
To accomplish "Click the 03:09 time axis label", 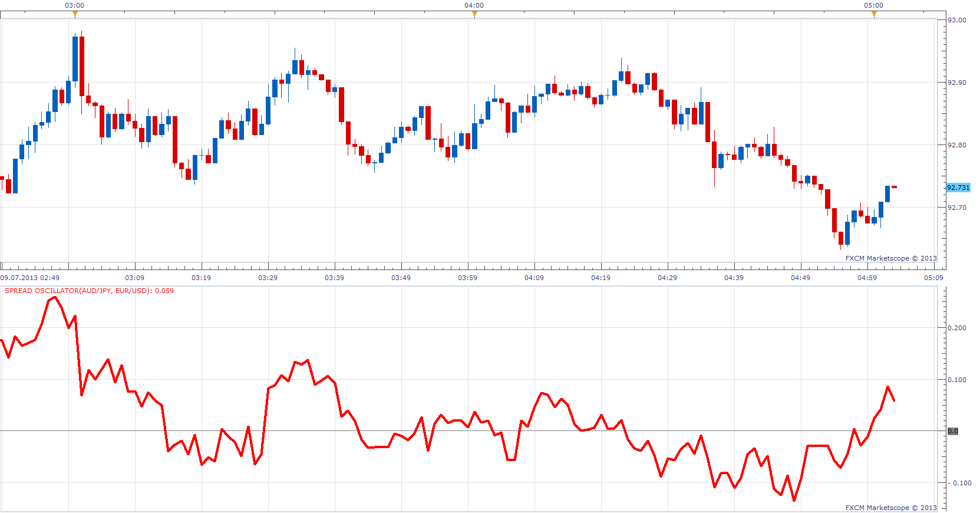I will coord(135,278).
